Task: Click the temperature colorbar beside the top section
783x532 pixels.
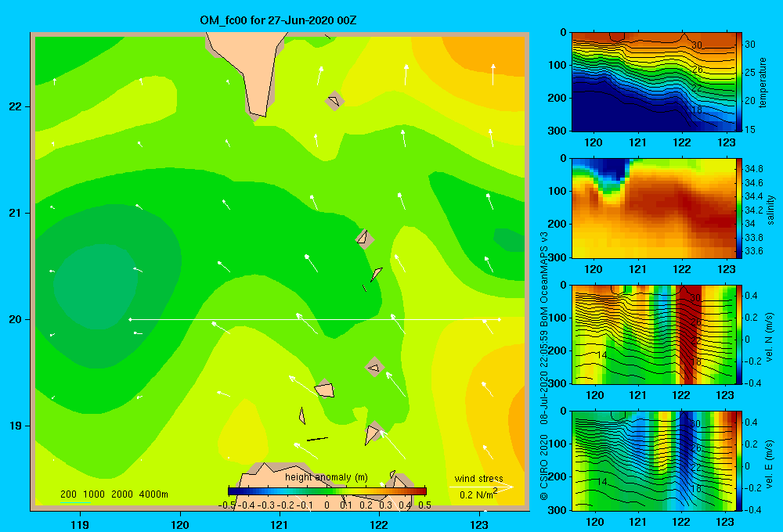Action: click(739, 82)
